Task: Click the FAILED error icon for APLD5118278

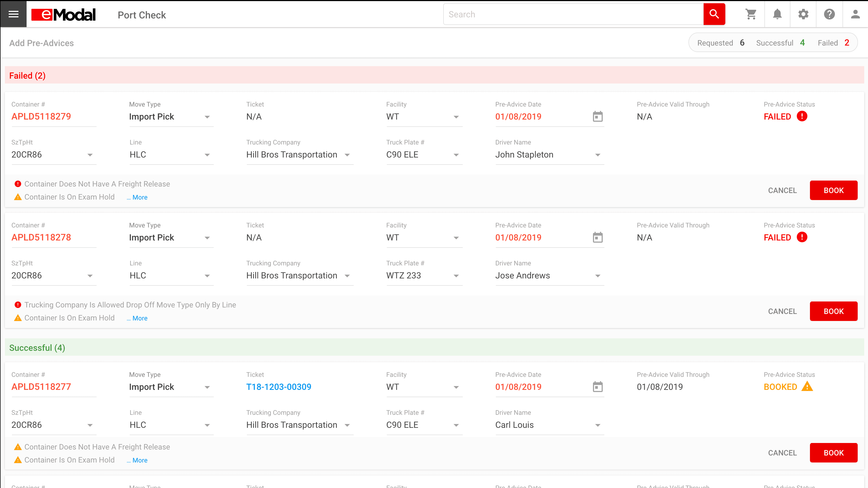Action: click(x=802, y=237)
